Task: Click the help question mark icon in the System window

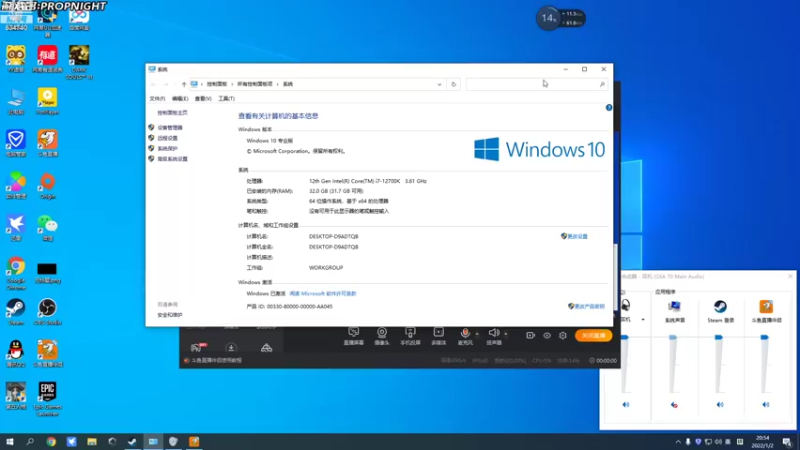Action: coord(609,108)
